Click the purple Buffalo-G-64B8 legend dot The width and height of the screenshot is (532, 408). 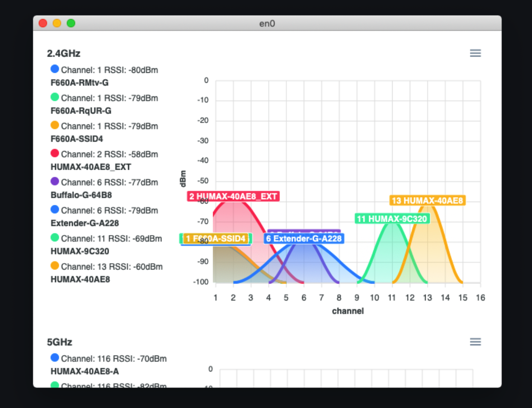tap(55, 181)
